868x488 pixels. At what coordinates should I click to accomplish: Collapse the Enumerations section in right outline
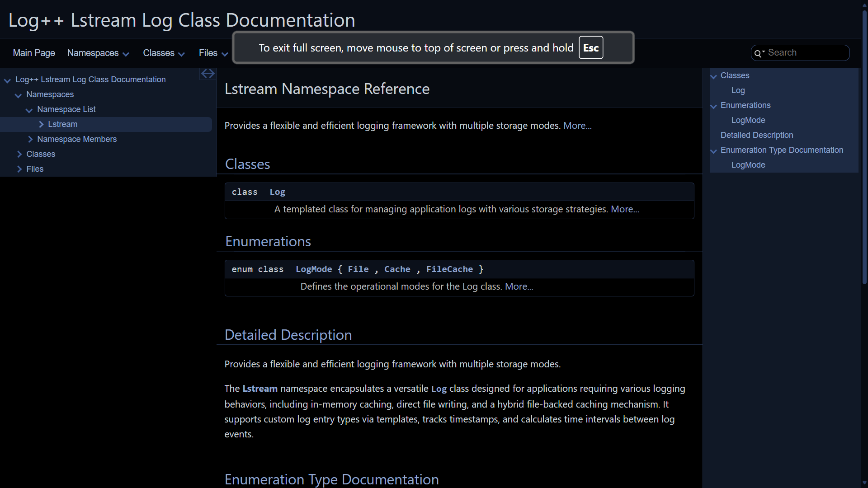tap(713, 106)
